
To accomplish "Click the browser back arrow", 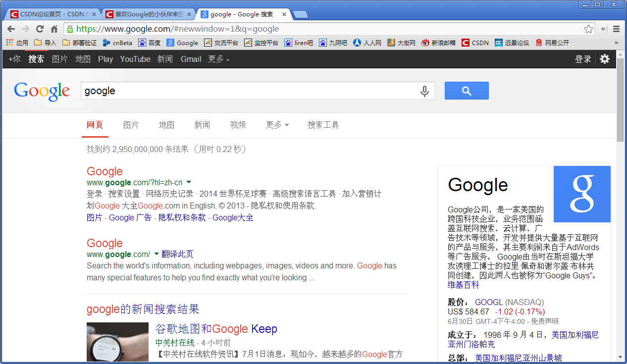I will (11, 29).
